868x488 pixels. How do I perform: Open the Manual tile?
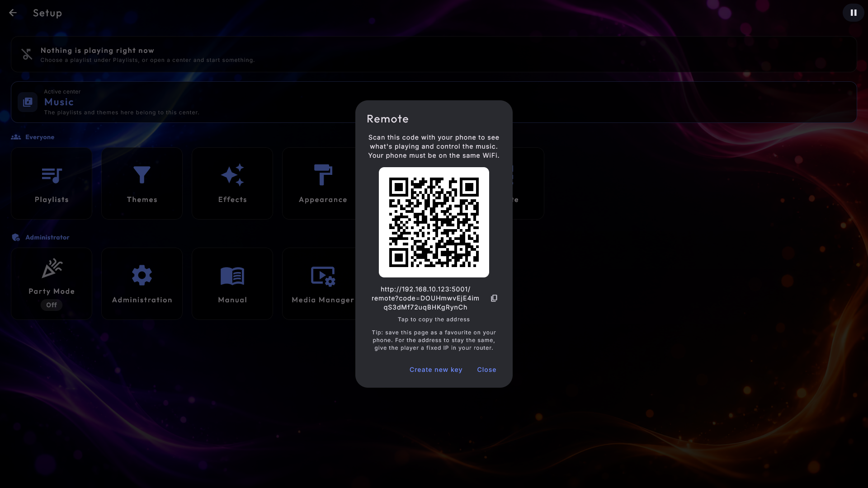pos(232,284)
